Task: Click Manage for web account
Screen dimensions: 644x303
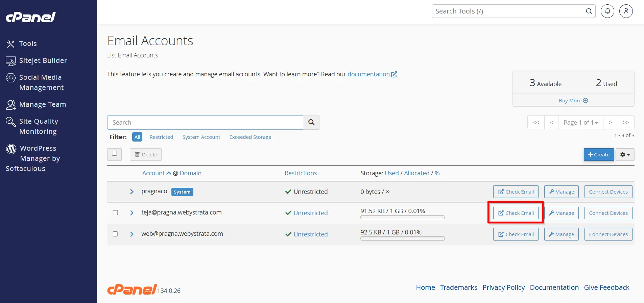Action: (x=562, y=234)
